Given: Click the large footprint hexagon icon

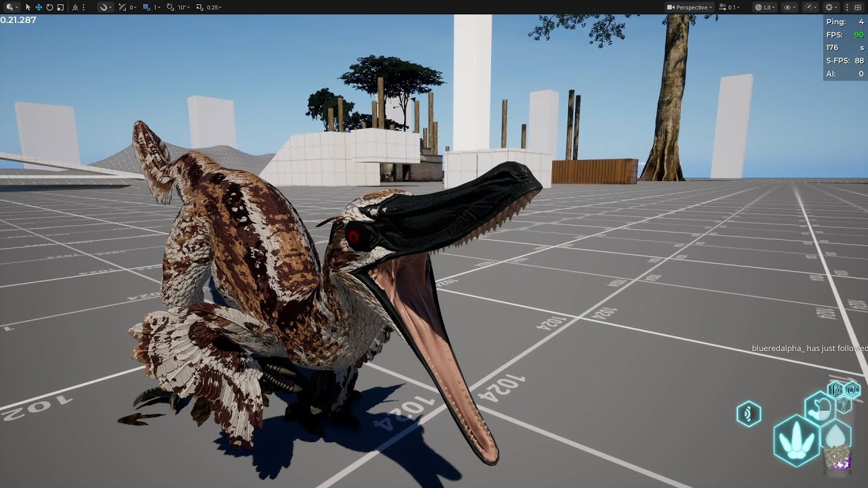Looking at the screenshot, I should pos(796,441).
